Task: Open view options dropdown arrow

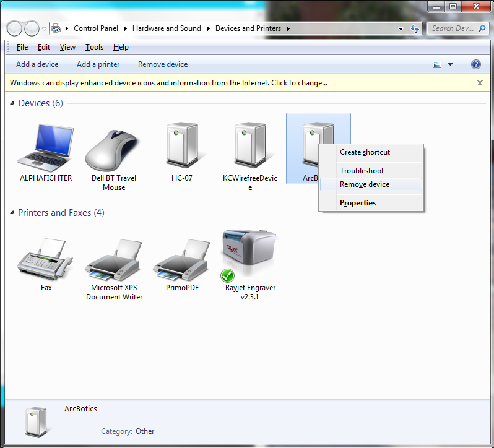Action: (450, 64)
